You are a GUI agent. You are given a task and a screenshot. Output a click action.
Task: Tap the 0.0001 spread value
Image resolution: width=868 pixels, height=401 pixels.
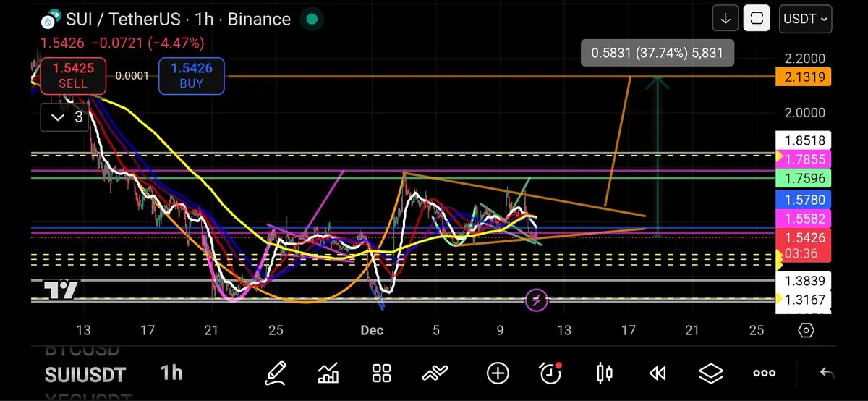[x=132, y=75]
